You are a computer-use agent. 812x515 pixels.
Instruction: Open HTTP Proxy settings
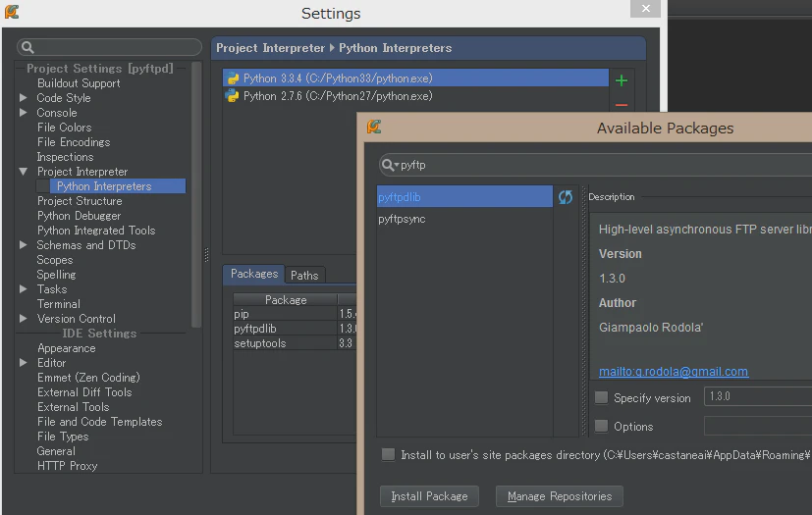click(x=68, y=465)
